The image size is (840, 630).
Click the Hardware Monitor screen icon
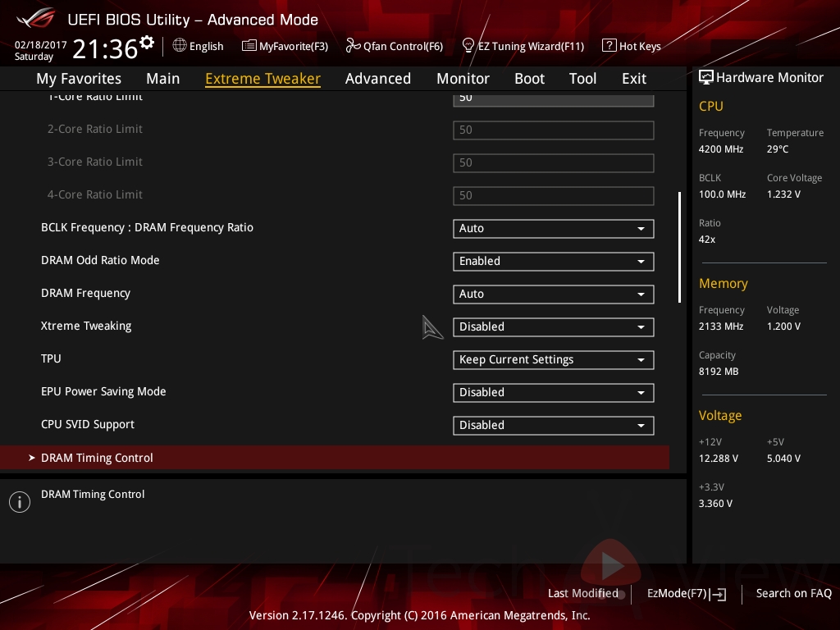click(x=705, y=78)
